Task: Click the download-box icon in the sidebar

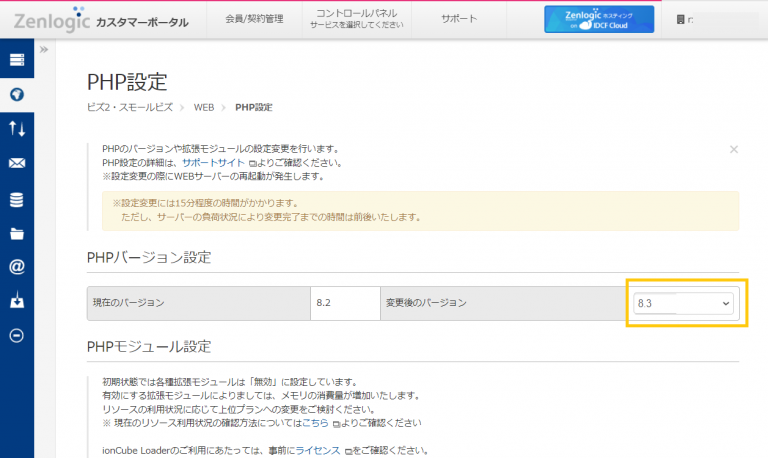Action: click(x=16, y=301)
